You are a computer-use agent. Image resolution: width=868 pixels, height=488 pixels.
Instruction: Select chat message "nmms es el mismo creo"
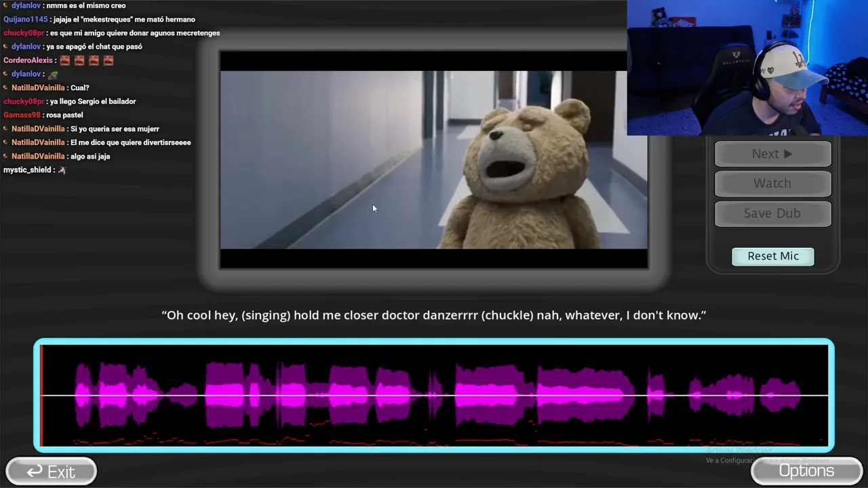tap(86, 5)
